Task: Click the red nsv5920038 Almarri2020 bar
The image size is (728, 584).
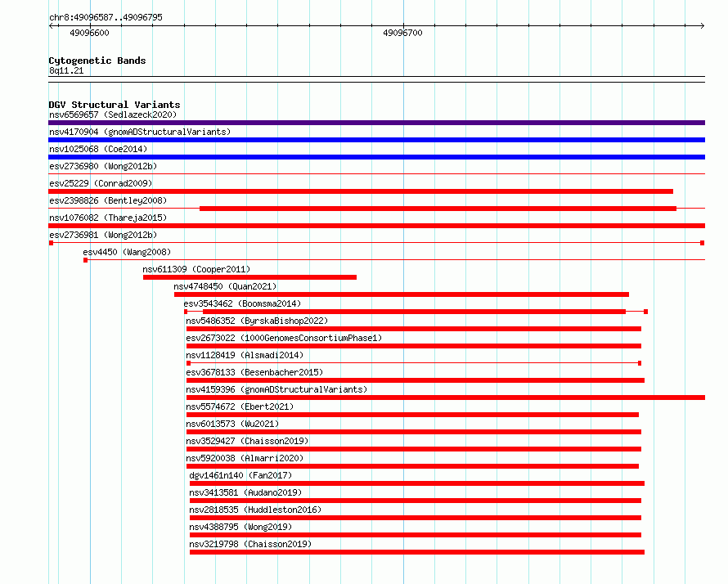Action: (x=413, y=466)
